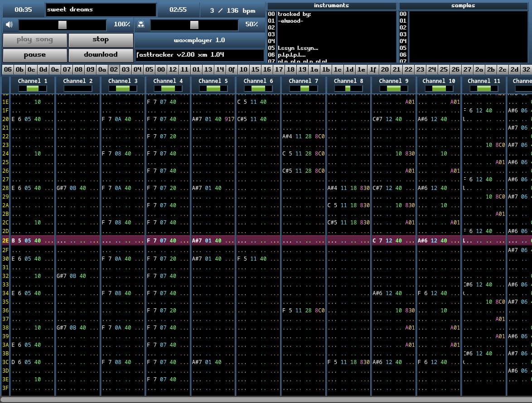Adjust the volume slider handle at 100%

click(x=63, y=25)
